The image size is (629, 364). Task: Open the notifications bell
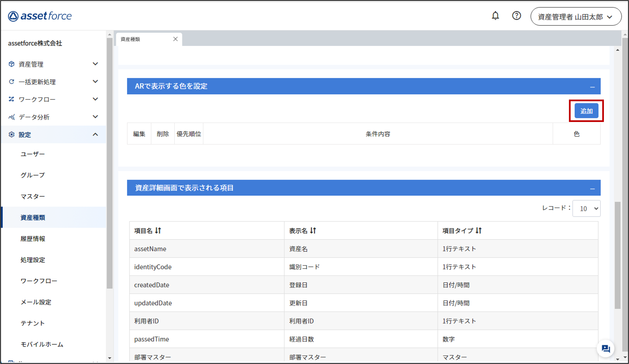[495, 16]
